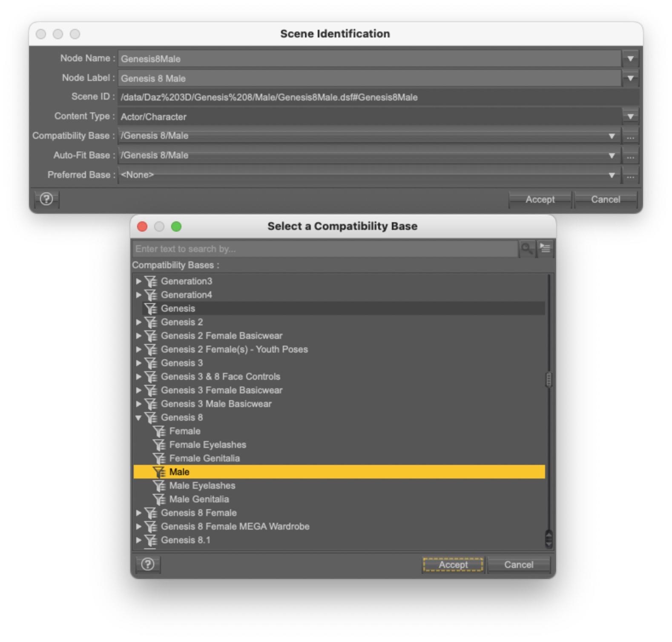Image resolution: width=672 pixels, height=642 pixels.
Task: Click the filter icon beside the Genesis row
Action: click(151, 309)
